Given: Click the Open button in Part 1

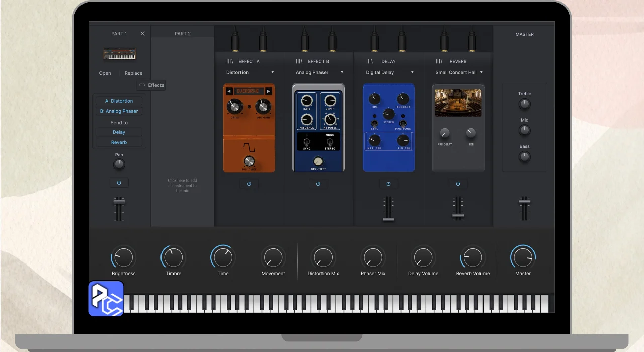Looking at the screenshot, I should pos(105,73).
